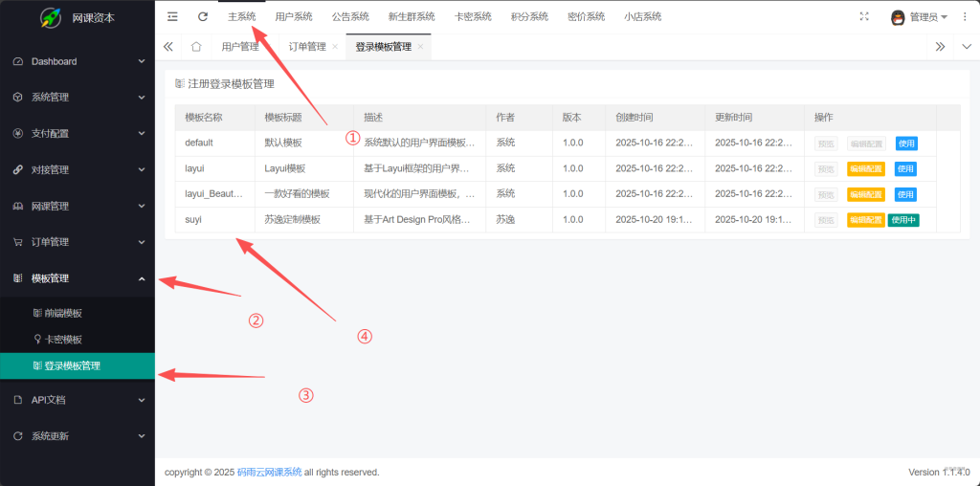Expand the 系统更新 menu arrow
Image resolution: width=980 pixels, height=486 pixels.
(x=142, y=436)
